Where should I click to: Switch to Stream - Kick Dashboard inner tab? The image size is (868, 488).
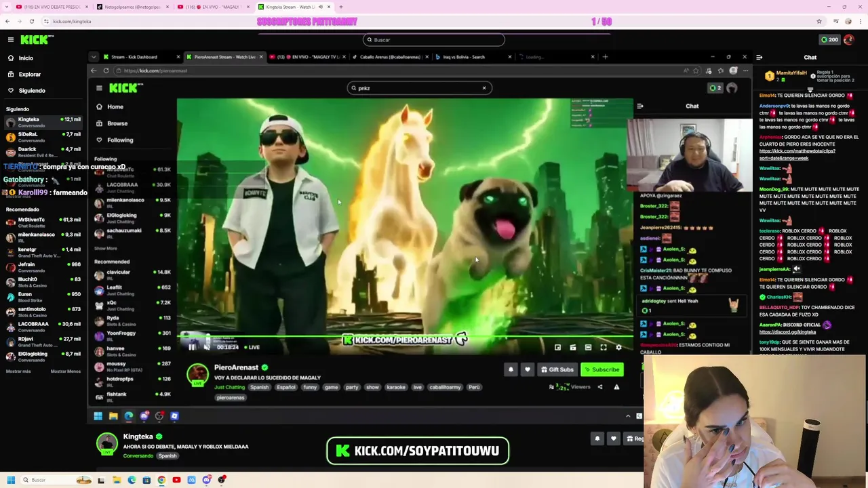[140, 57]
